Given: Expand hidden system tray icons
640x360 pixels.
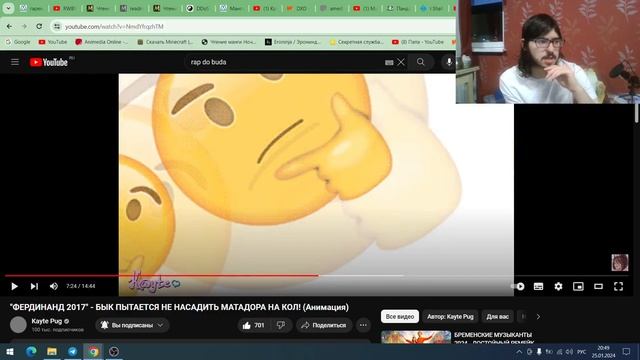Looking at the screenshot, I should click(x=519, y=351).
